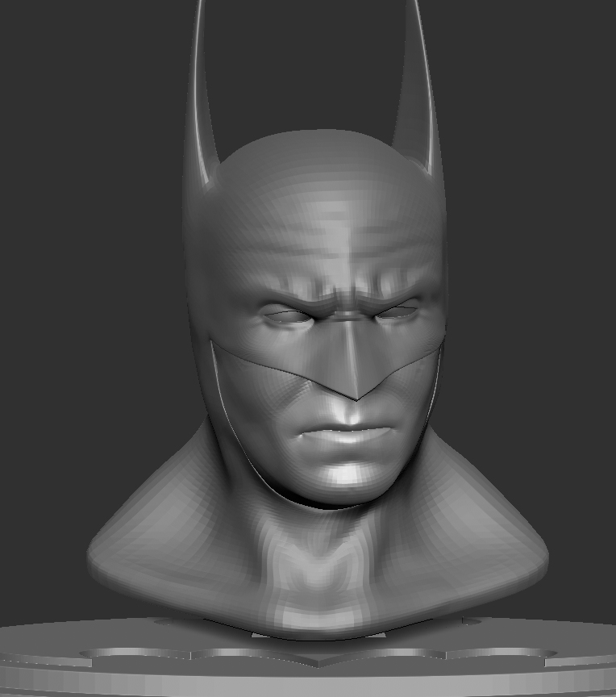The width and height of the screenshot is (616, 697).
Task: Select the cowl's left pointed ear
Action: click(x=202, y=95)
